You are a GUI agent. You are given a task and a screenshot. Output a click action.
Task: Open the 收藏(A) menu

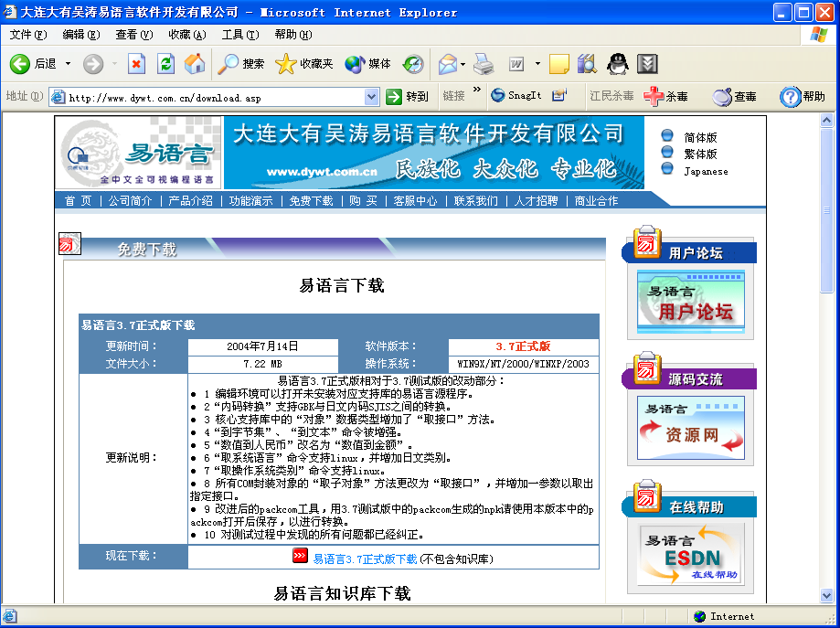pyautogui.click(x=187, y=35)
